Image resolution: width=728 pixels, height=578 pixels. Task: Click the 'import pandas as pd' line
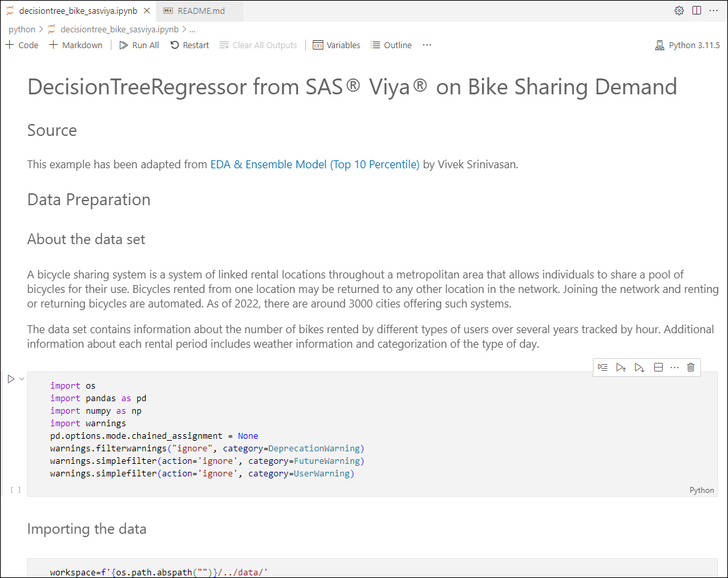(x=98, y=398)
